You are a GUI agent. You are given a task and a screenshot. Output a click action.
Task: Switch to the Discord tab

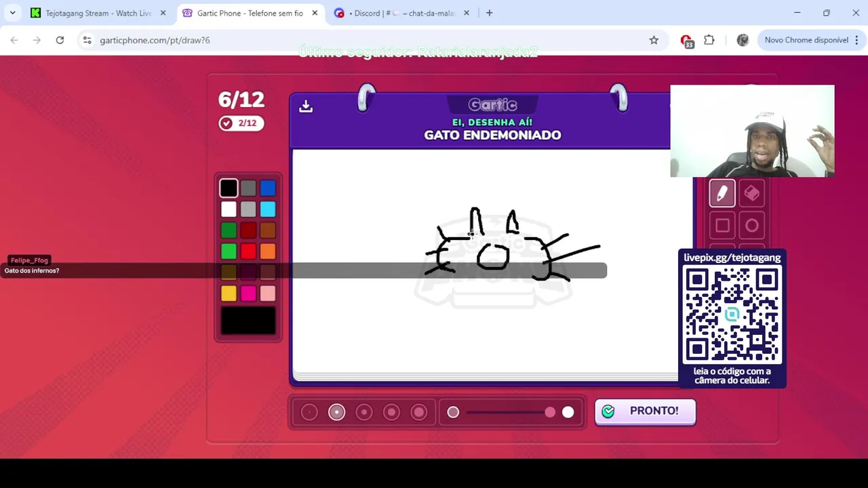[403, 13]
